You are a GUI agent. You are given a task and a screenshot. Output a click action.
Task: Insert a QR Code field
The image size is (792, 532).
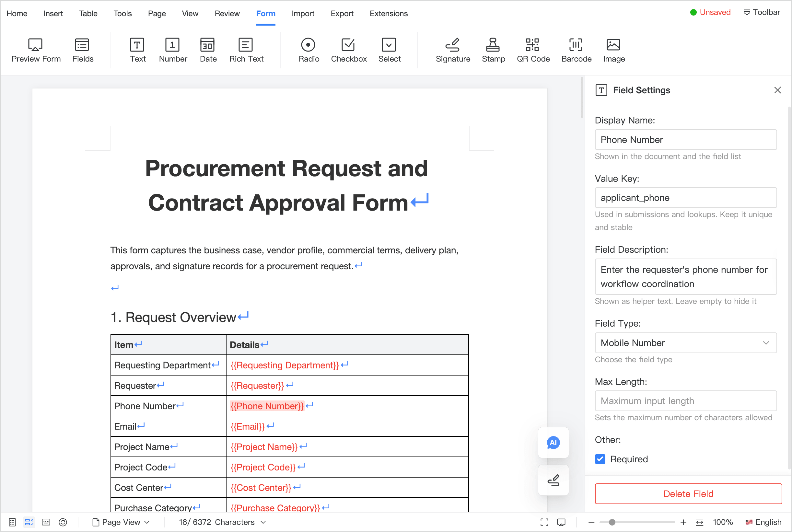(533, 50)
